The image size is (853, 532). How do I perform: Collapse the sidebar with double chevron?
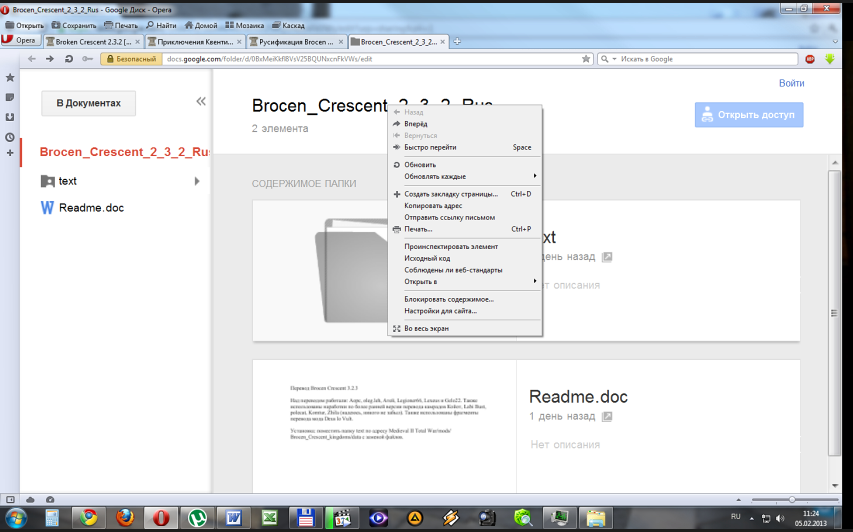tap(201, 101)
